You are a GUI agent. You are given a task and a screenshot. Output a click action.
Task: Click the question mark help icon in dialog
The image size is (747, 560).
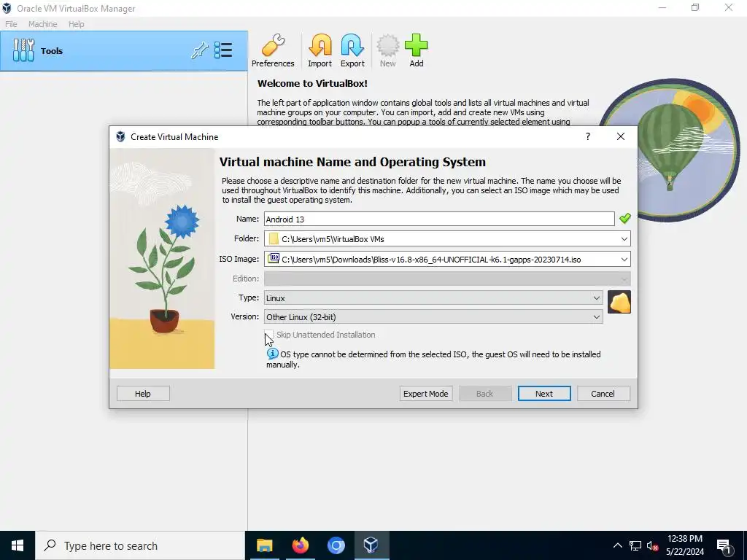click(x=588, y=136)
